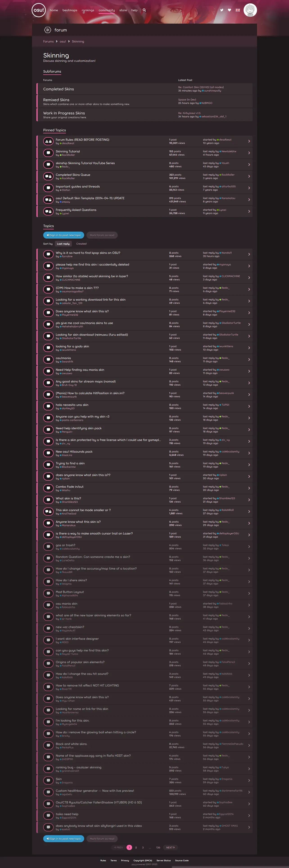Image resolution: width=289 pixels, height=868 pixels.
Task: Open the Completed Skins subforum
Action: [58, 89]
